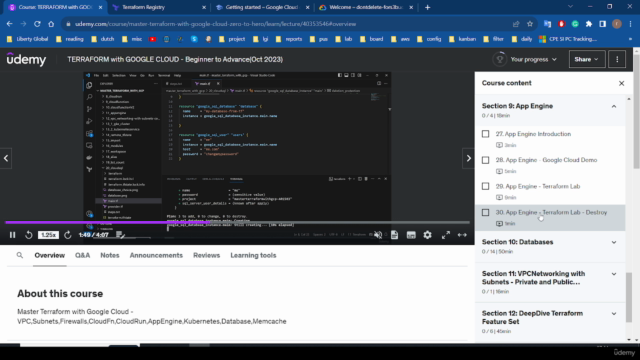Image resolution: width=640 pixels, height=360 pixels.
Task: Open the video transcript panel
Action: [394, 235]
